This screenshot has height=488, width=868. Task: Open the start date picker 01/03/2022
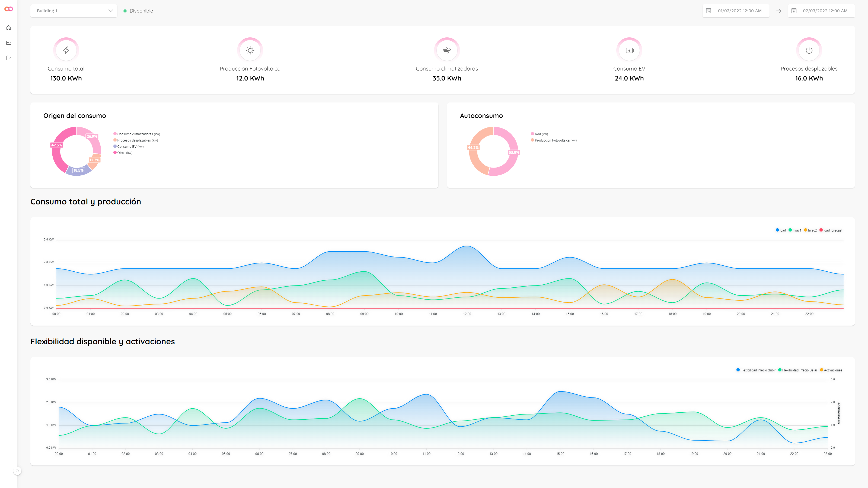coord(739,11)
